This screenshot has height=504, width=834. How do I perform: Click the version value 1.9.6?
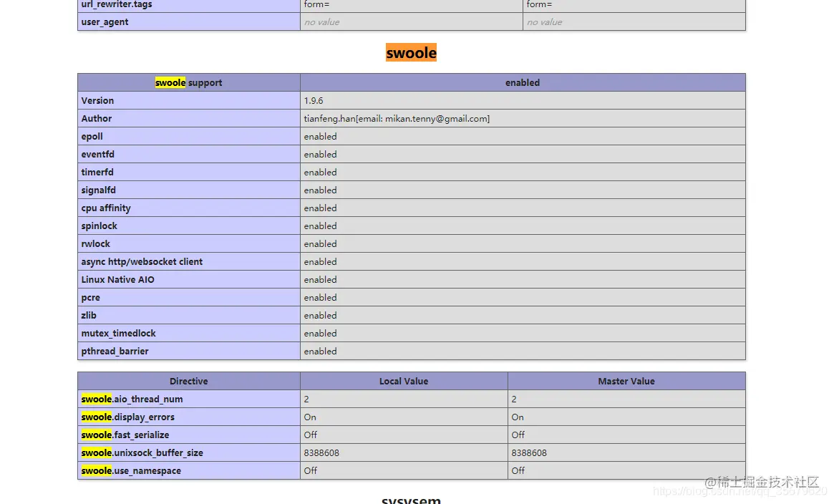(314, 100)
